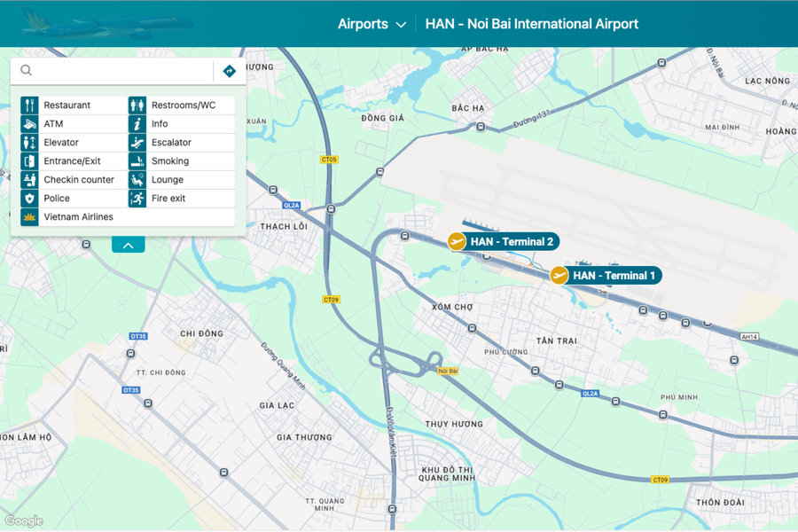This screenshot has height=532, width=798.
Task: Select the Police shield icon
Action: pos(29,198)
